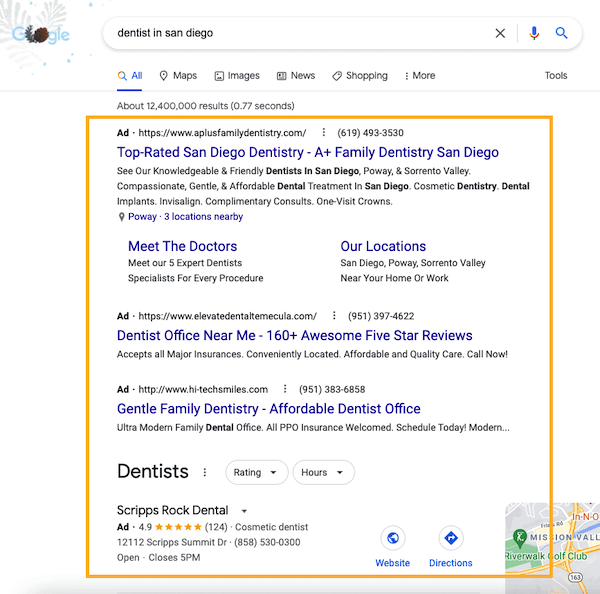Click phone number (951) 383-6858
600x594 pixels.
332,390
